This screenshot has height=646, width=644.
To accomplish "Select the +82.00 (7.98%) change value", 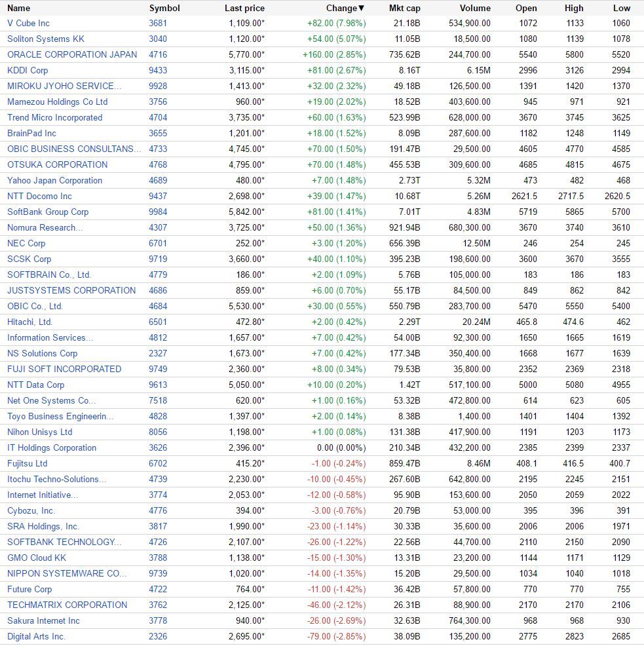I will pos(336,23).
